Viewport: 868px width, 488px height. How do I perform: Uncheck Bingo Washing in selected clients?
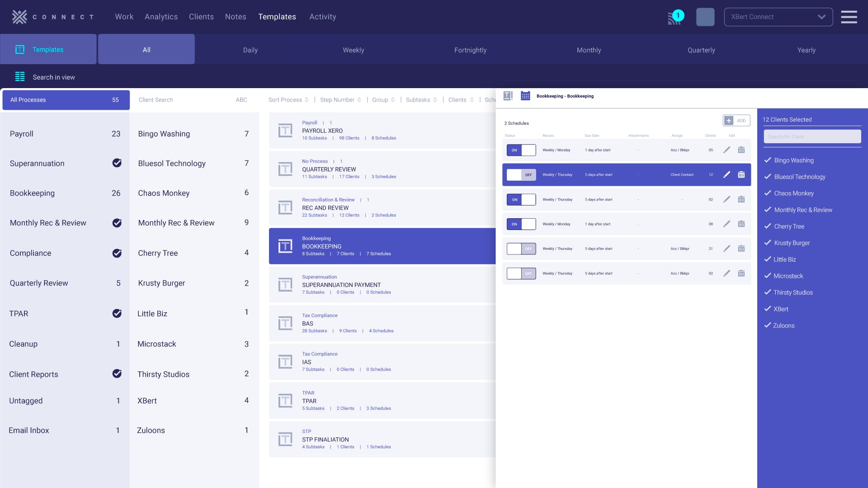[768, 160]
